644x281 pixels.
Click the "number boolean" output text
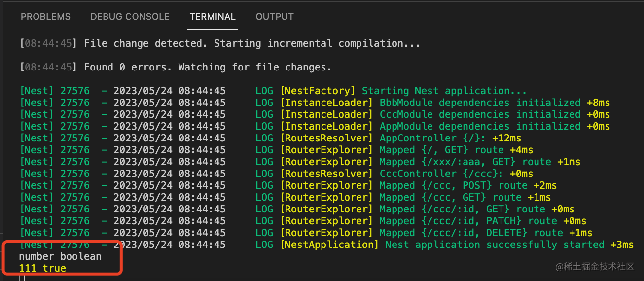tap(60, 257)
